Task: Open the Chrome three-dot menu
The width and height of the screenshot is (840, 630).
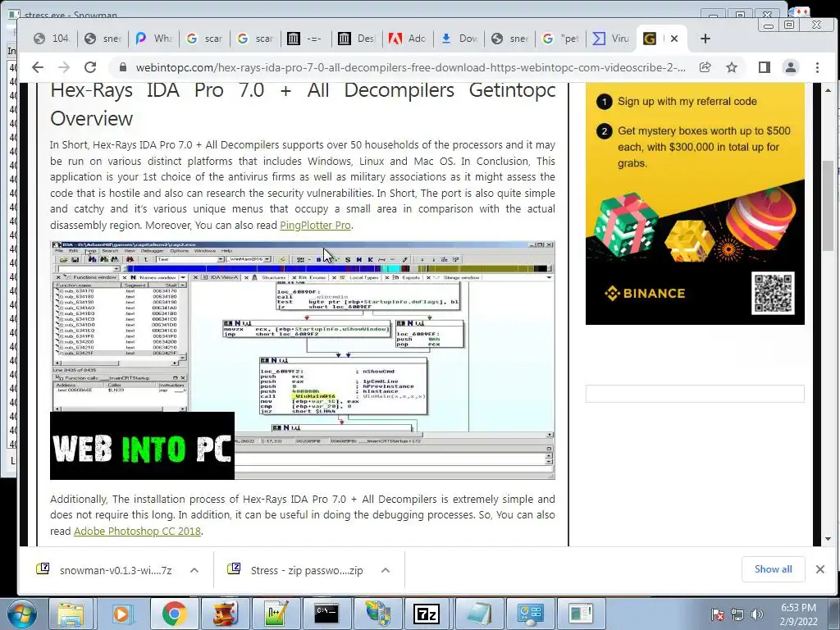Action: [x=817, y=67]
